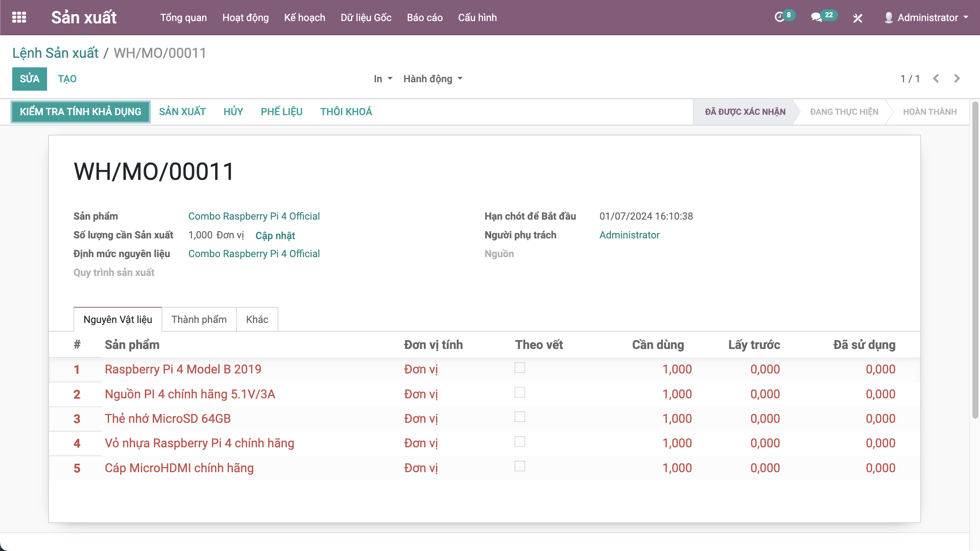Image resolution: width=980 pixels, height=551 pixels.
Task: Click the Phế liệu button
Action: pyautogui.click(x=281, y=112)
